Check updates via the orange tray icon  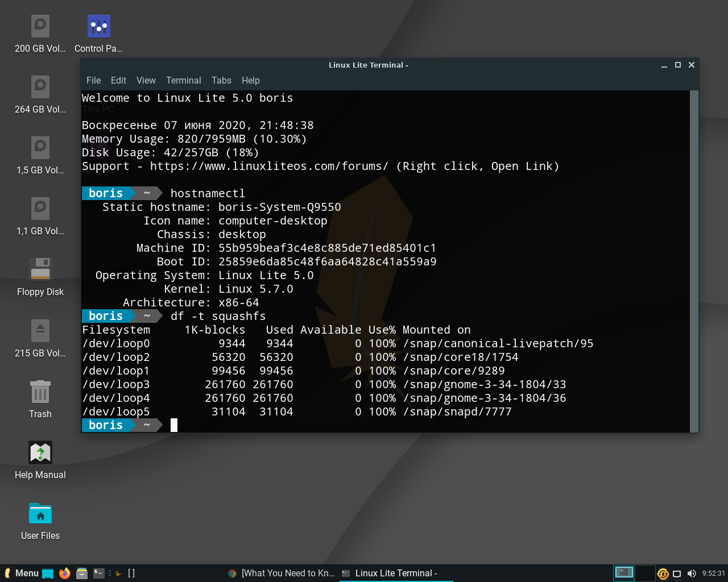click(663, 573)
